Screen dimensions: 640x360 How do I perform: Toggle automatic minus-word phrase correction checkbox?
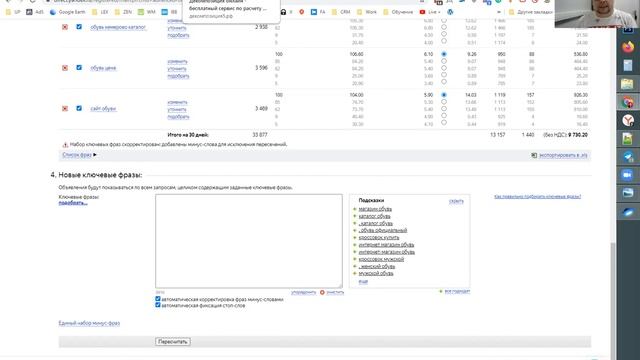(x=158, y=299)
